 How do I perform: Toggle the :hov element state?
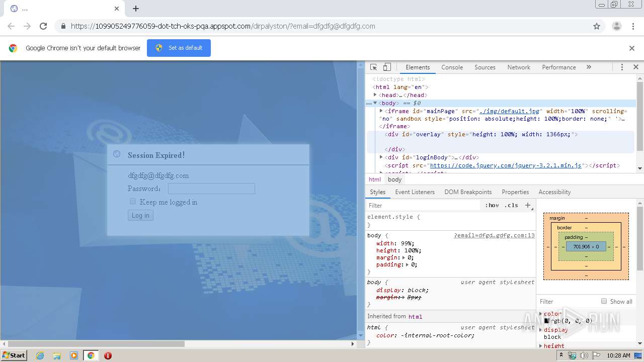point(492,205)
